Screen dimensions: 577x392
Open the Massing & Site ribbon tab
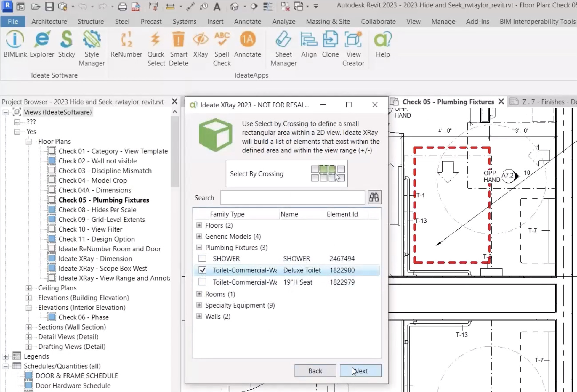point(328,21)
